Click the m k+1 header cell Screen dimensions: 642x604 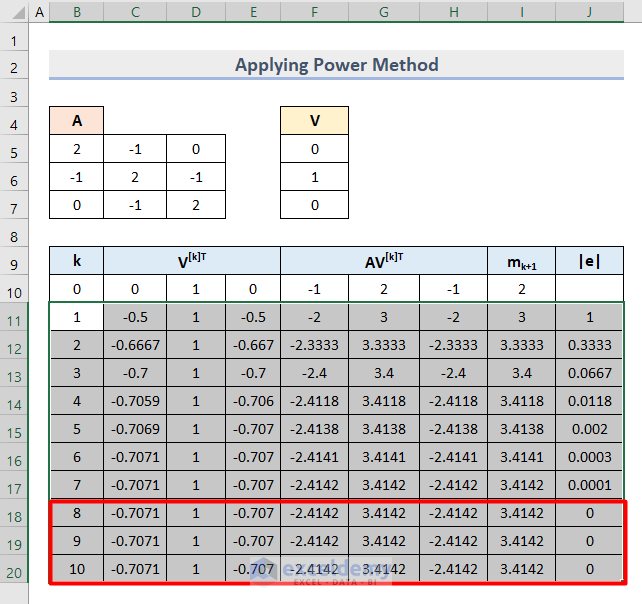click(521, 260)
